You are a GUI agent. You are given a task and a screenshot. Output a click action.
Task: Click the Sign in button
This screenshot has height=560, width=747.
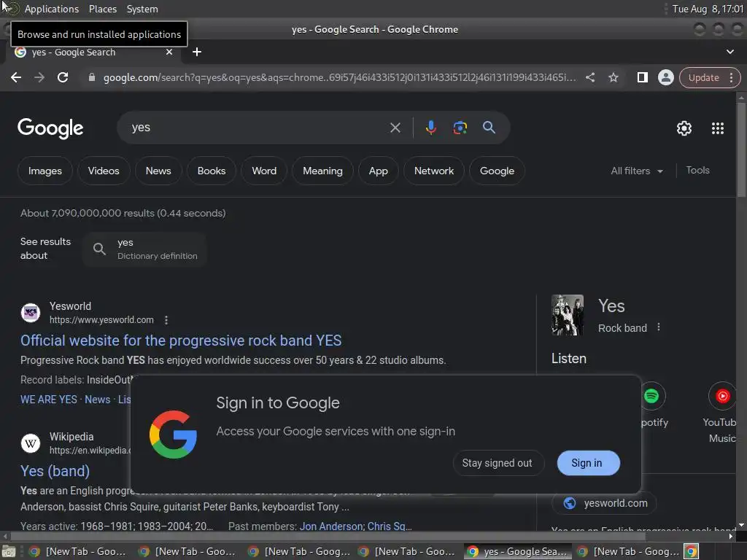(588, 463)
